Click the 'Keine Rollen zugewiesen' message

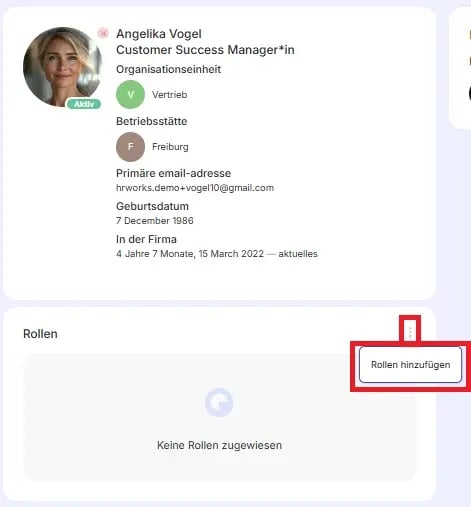(219, 445)
